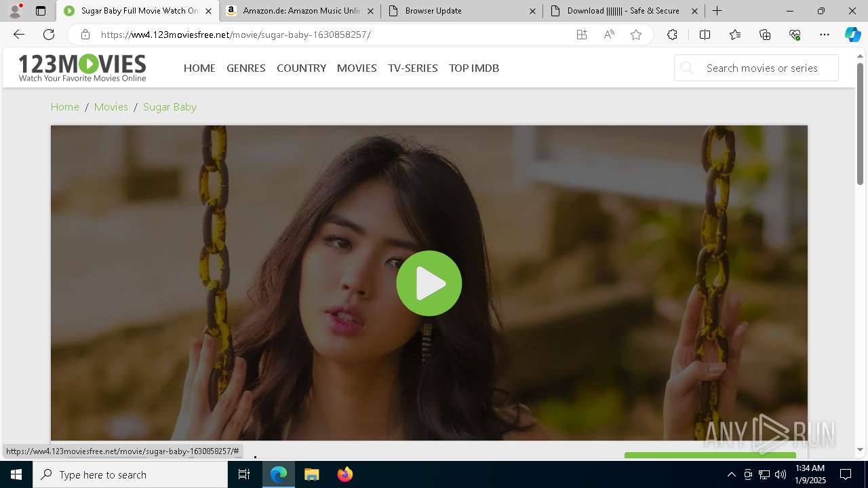Go to the MOVIES section

[x=357, y=68]
